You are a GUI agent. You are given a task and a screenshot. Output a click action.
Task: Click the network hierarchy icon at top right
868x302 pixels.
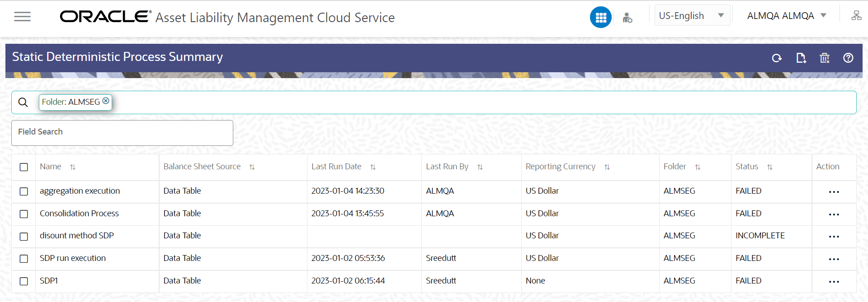[x=856, y=16]
